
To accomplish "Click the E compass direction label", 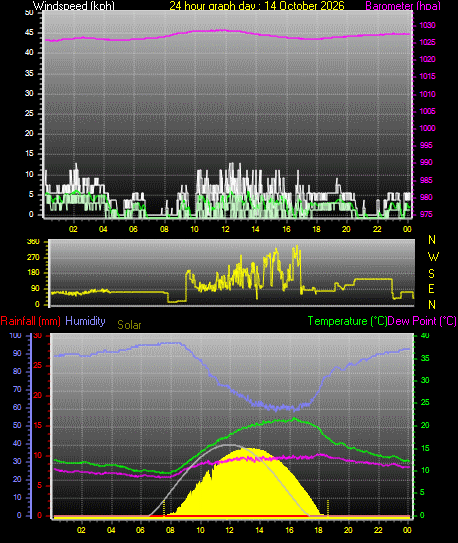I will point(431,288).
